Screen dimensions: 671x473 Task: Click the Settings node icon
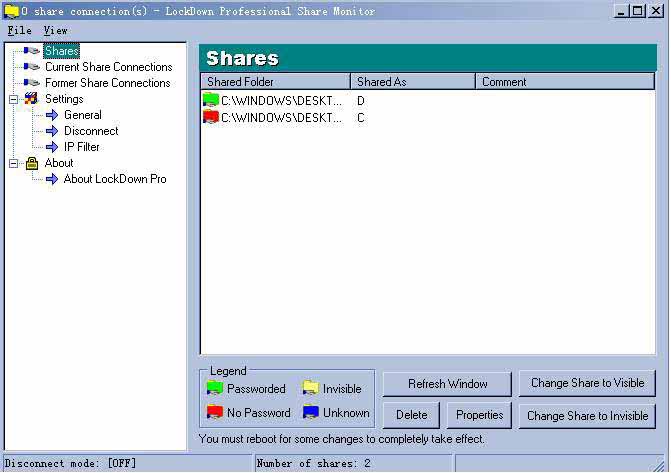(32, 99)
